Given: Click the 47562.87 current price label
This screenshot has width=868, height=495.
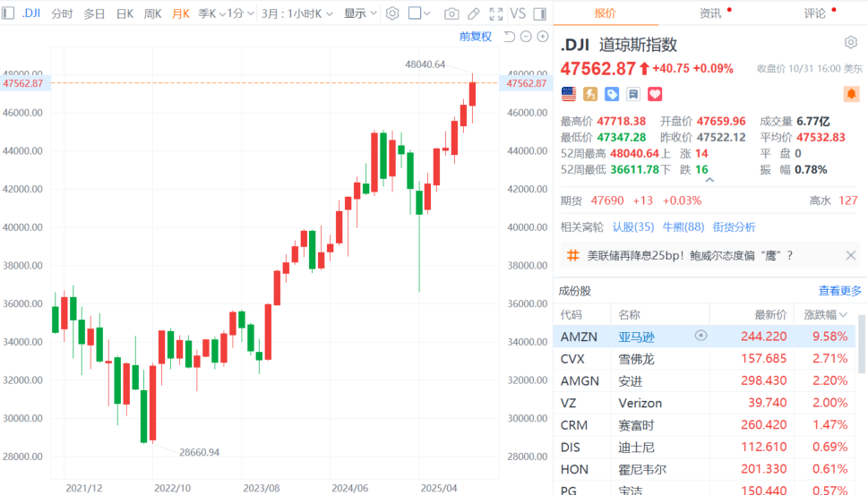Looking at the screenshot, I should point(597,69).
